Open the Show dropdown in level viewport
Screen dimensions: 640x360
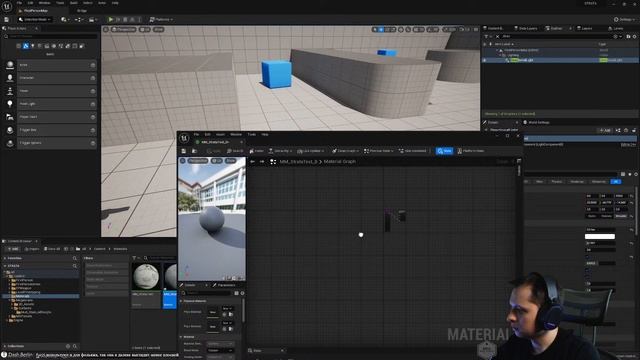coord(159,29)
